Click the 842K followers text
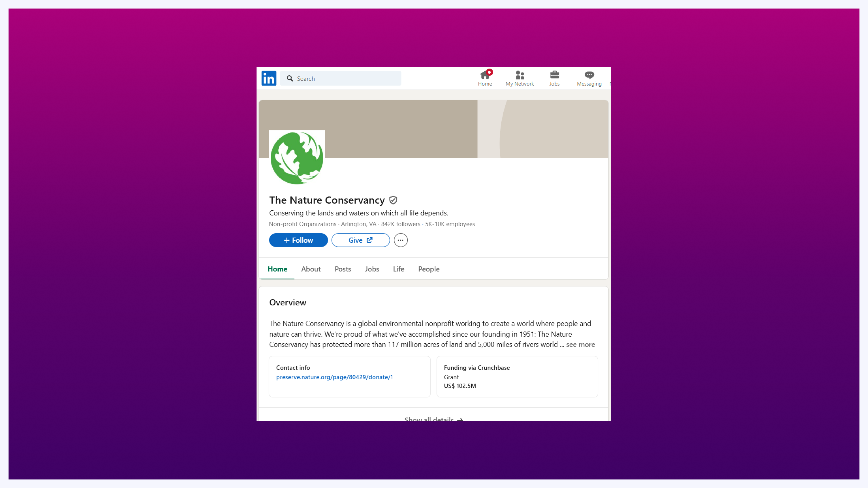 pos(401,224)
